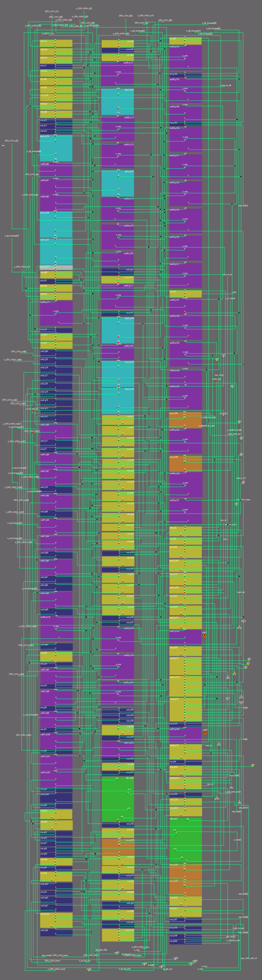
Task: Click the orange pin marker beside notif1 g109
Action: (205, 733)
